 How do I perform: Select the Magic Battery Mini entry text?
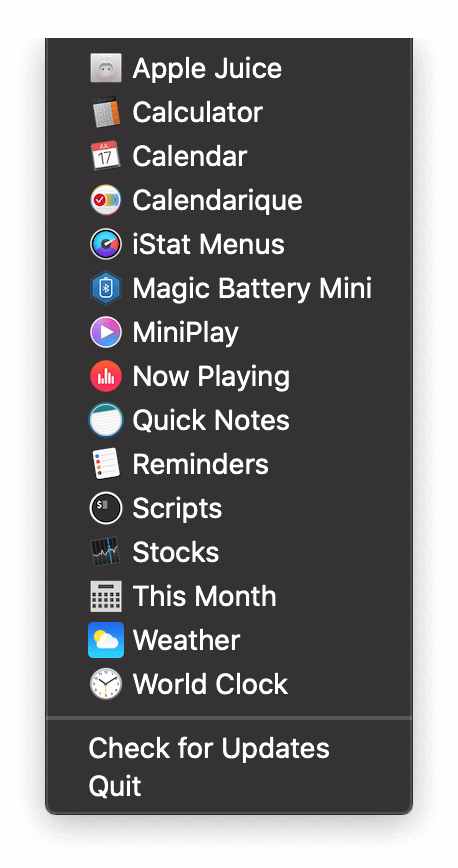pos(252,288)
